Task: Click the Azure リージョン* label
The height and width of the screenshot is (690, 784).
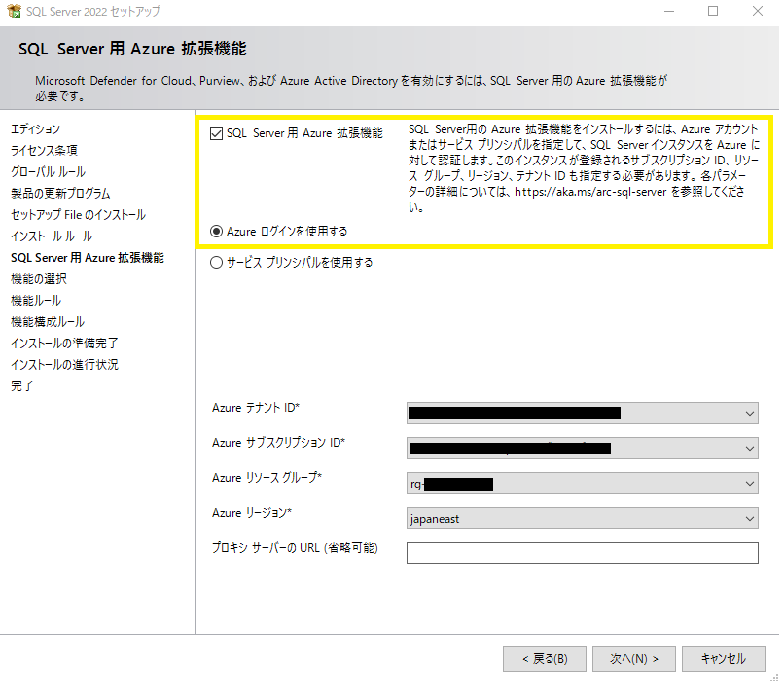Action: (x=252, y=513)
